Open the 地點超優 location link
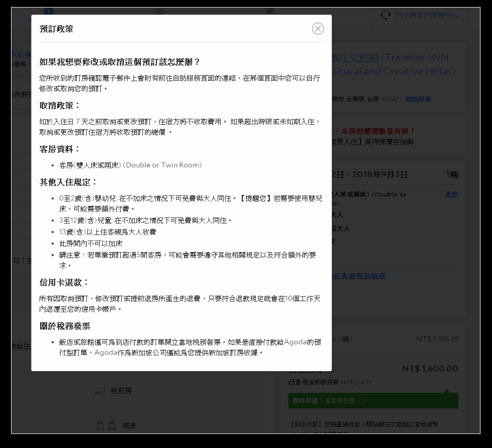 coord(418,99)
